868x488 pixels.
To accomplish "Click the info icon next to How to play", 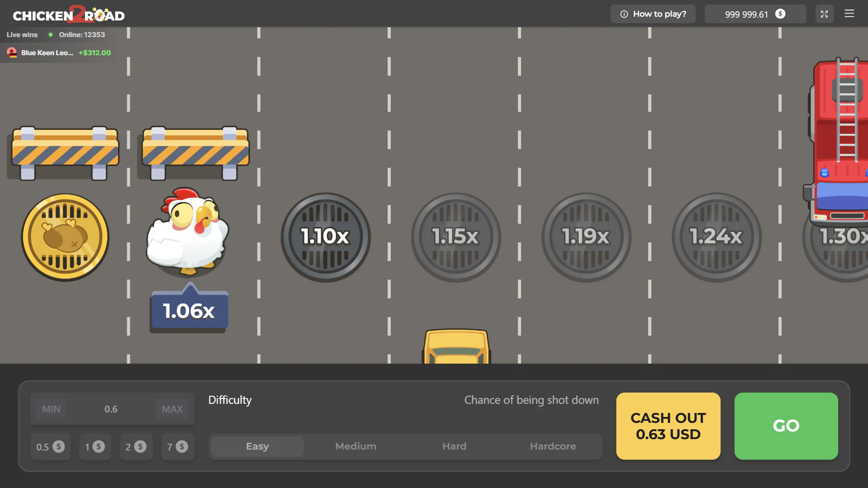I will click(x=625, y=14).
